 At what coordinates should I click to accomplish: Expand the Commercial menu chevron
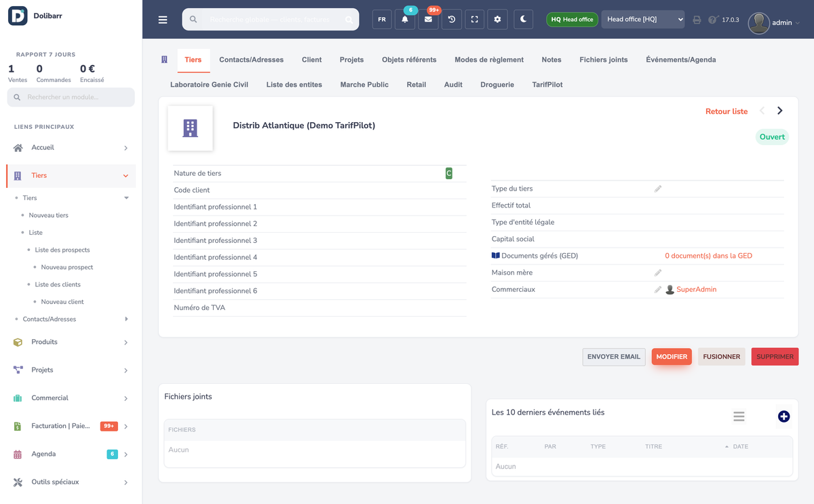[125, 398]
